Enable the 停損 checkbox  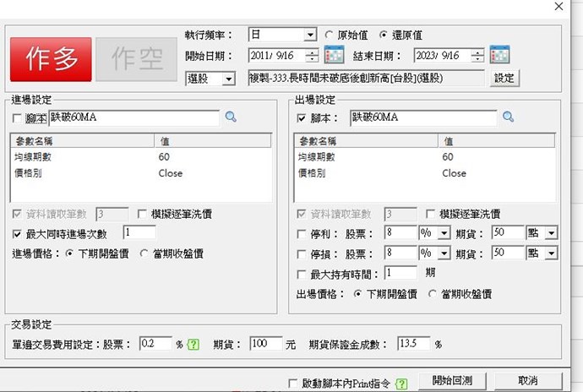(x=301, y=254)
